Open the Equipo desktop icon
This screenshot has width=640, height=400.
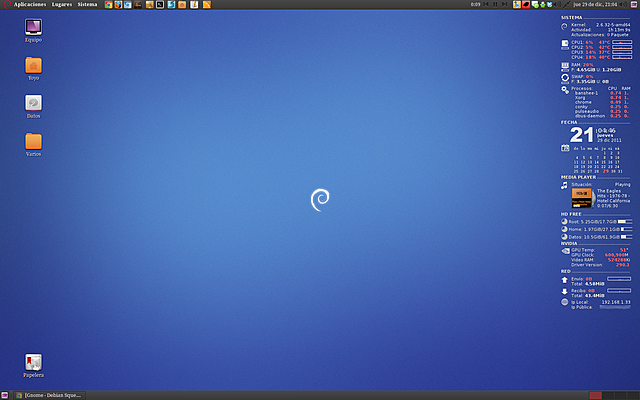[x=33, y=31]
